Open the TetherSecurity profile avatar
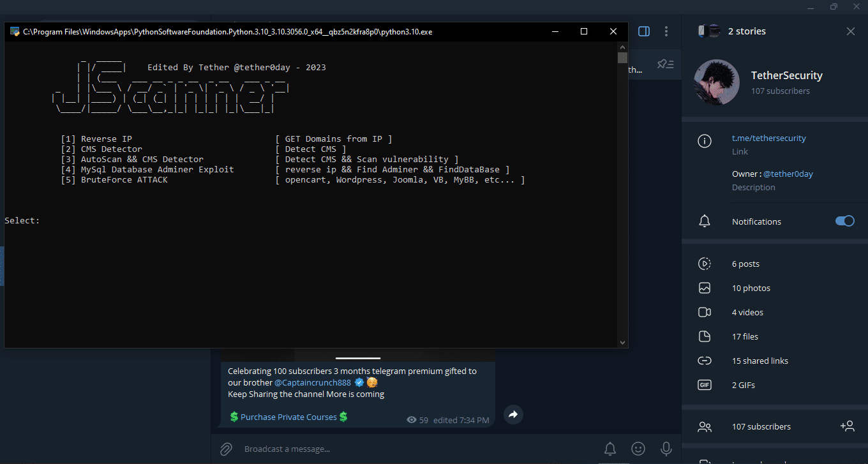The image size is (868, 464). (716, 82)
